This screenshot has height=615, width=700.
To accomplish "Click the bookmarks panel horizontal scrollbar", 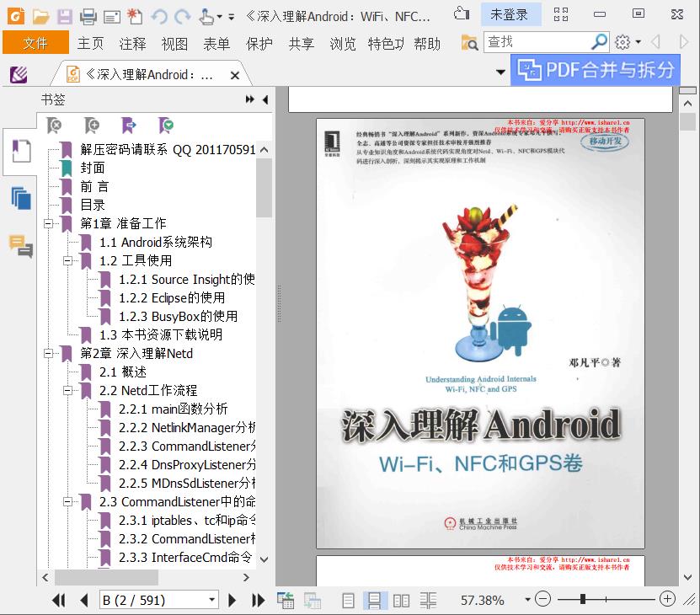I will (x=106, y=577).
